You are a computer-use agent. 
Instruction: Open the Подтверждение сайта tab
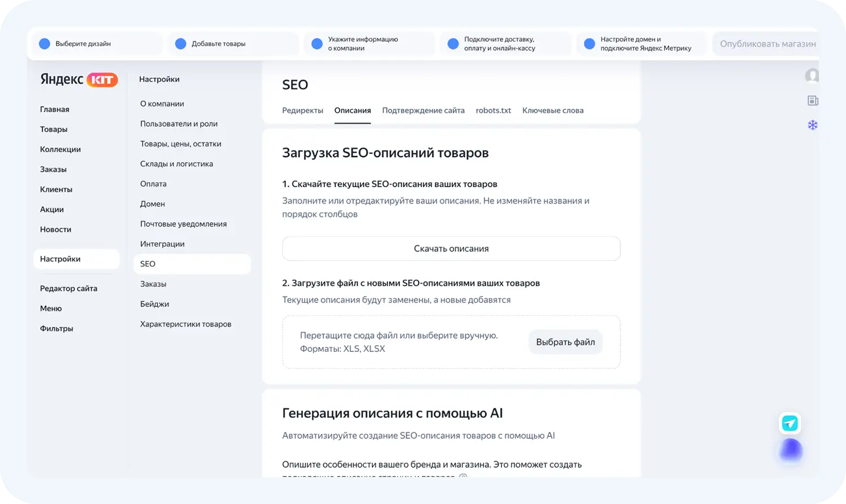click(423, 110)
